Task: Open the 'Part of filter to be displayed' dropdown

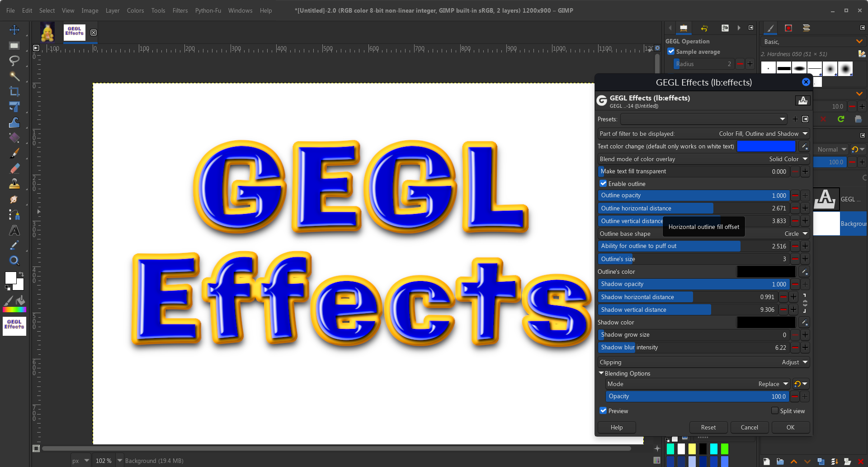Action: point(703,133)
